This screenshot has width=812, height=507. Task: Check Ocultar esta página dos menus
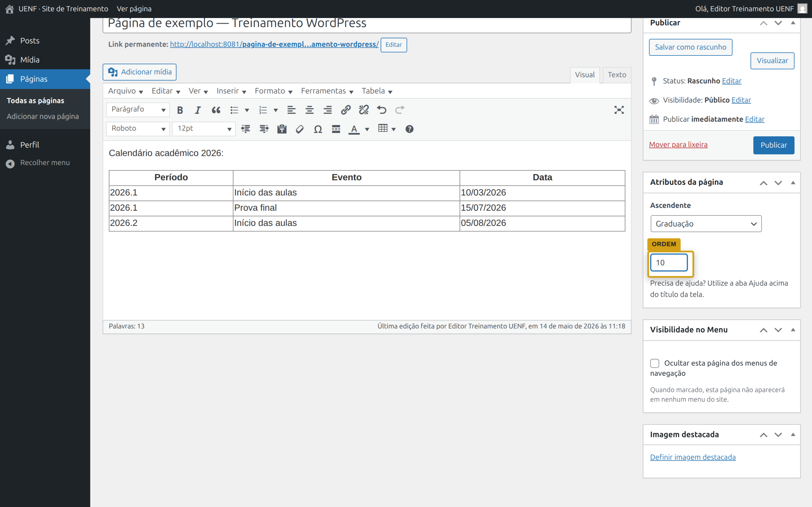654,363
